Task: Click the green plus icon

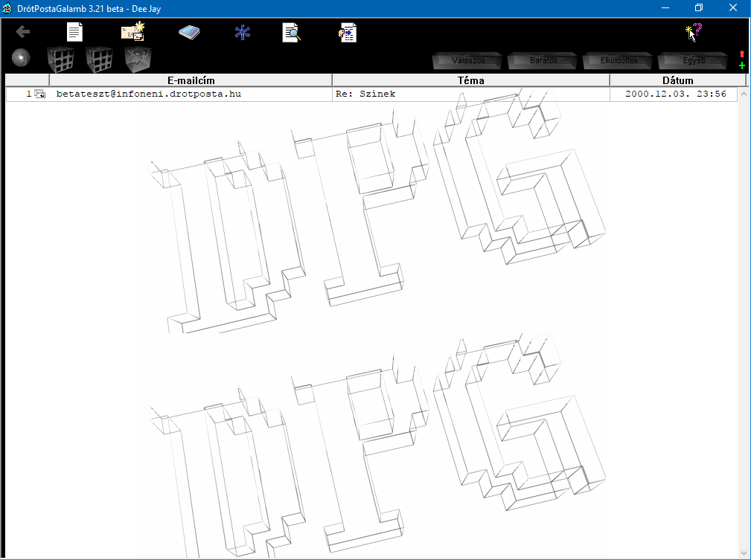Action: point(741,65)
